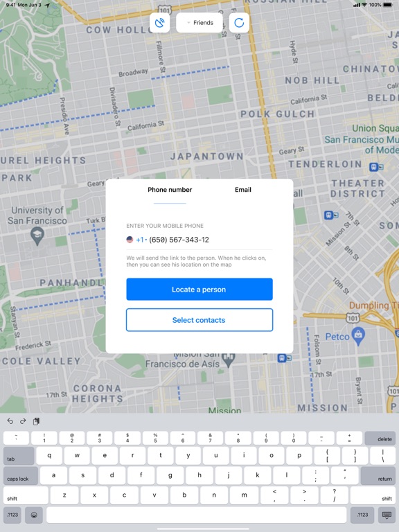
Task: Toggle the caps lock key
Action: point(21,476)
